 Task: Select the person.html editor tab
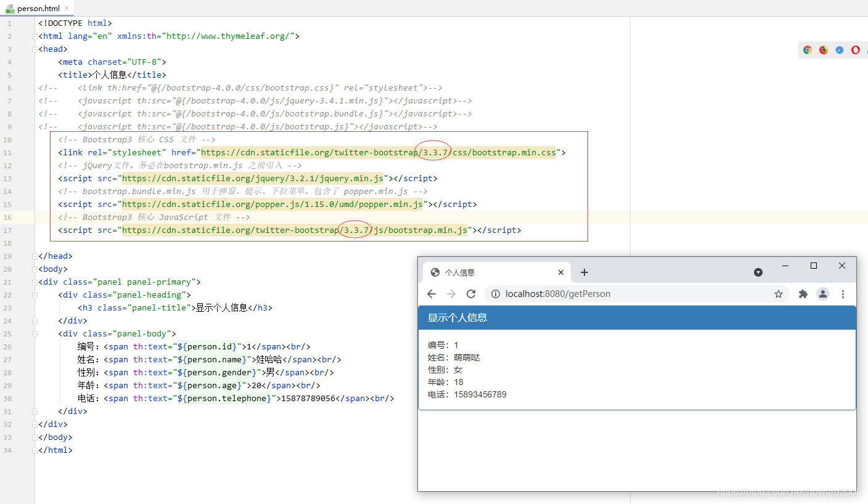click(x=38, y=8)
